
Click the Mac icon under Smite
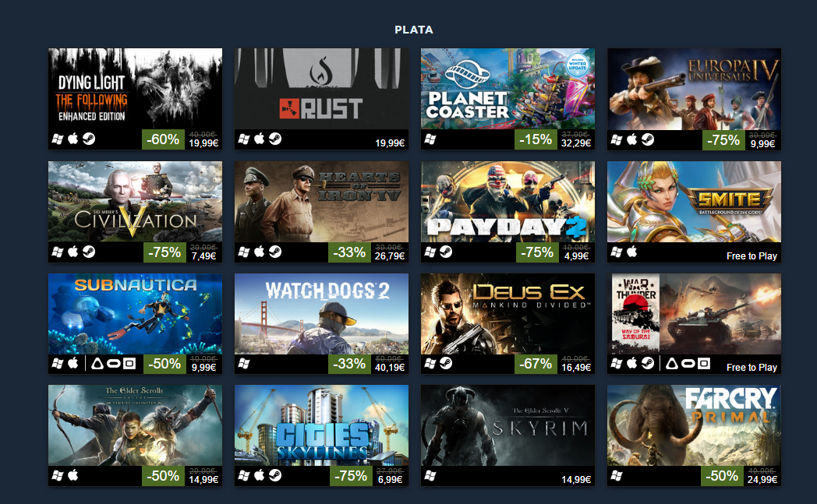pyautogui.click(x=632, y=252)
